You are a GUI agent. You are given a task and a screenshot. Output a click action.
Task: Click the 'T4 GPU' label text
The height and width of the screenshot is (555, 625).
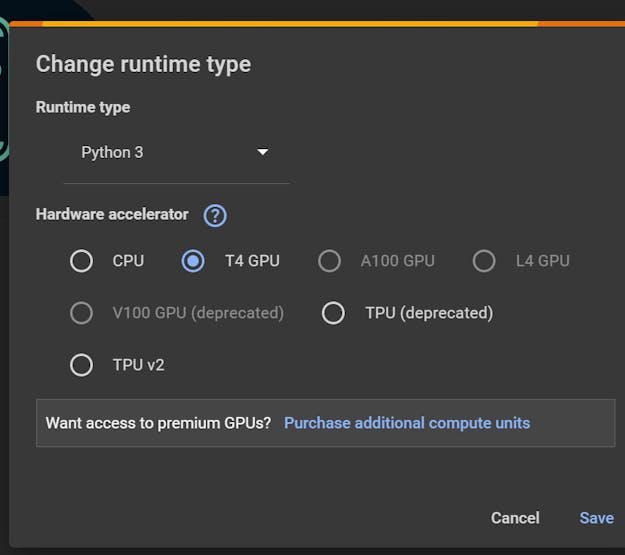tap(252, 261)
